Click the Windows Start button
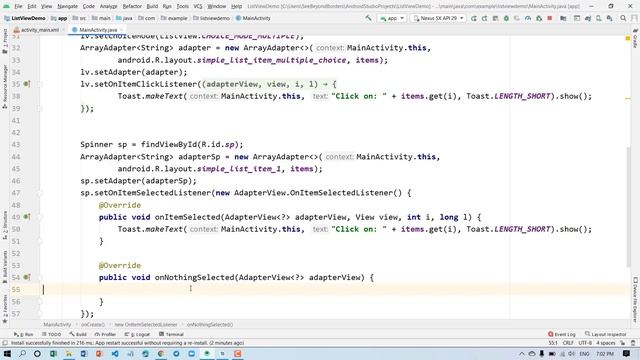 pyautogui.click(x=7, y=353)
